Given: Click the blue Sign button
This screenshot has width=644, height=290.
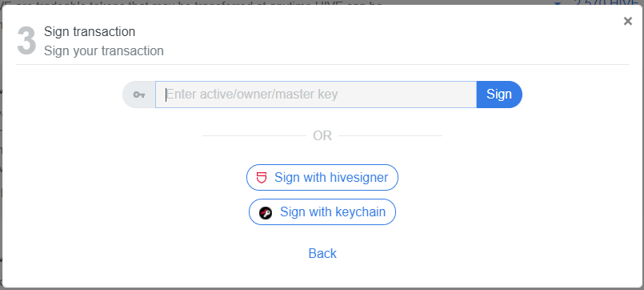Looking at the screenshot, I should click(x=499, y=95).
